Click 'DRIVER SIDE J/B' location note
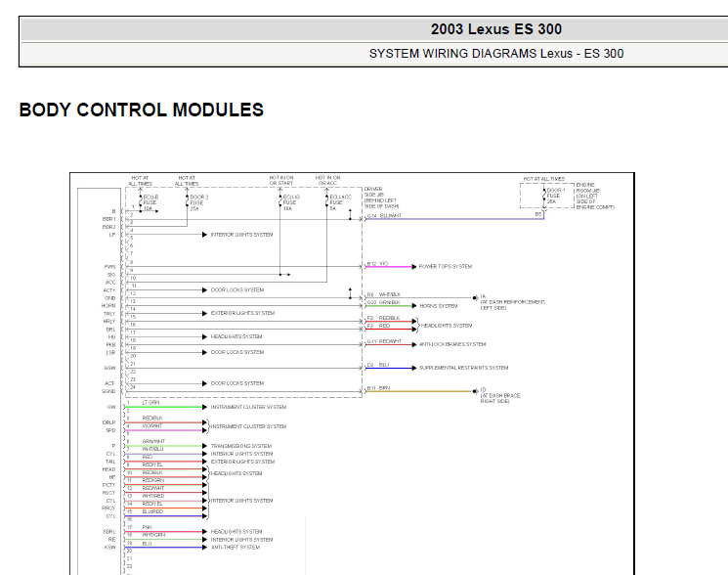The width and height of the screenshot is (728, 575). [381, 198]
